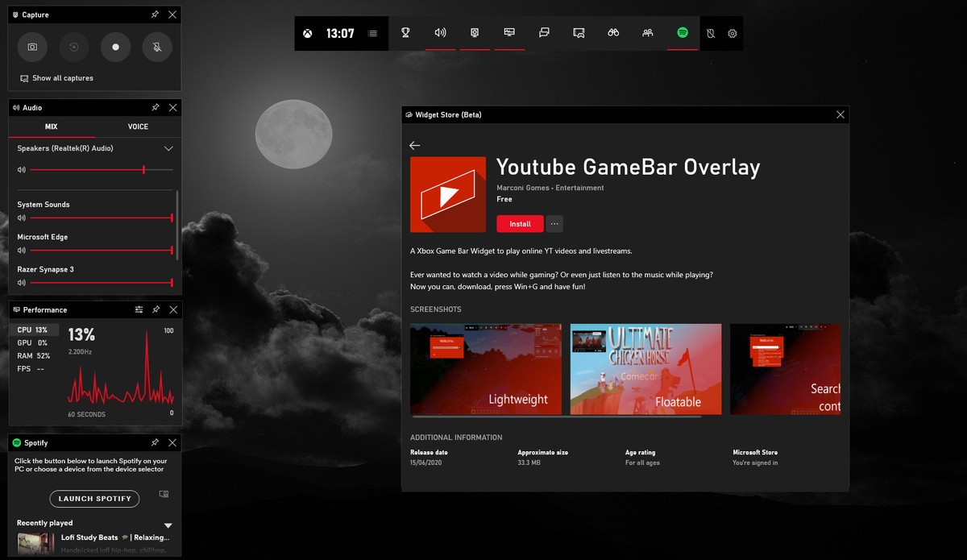This screenshot has width=967, height=560.
Task: Open more options next to Install
Action: tap(554, 224)
